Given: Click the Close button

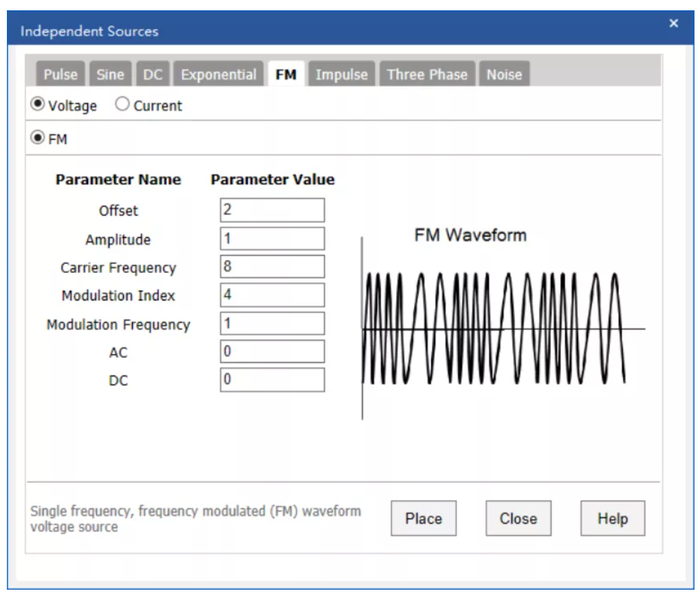Looking at the screenshot, I should [518, 518].
